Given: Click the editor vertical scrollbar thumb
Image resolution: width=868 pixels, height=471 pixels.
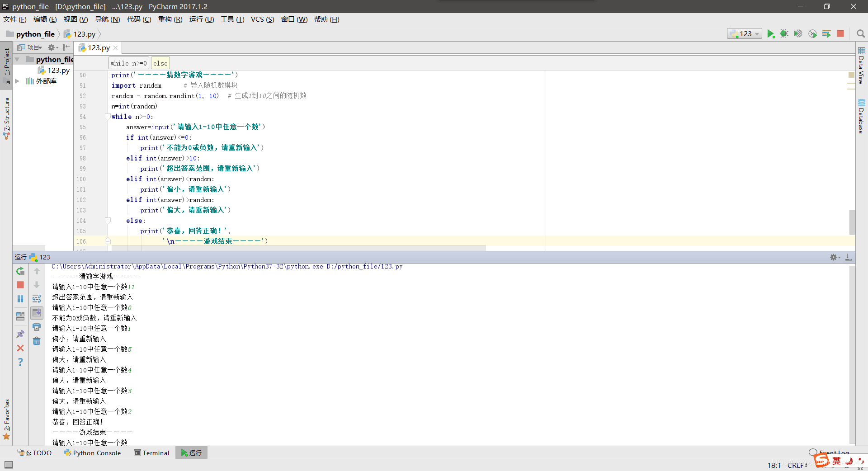Looking at the screenshot, I should pyautogui.click(x=852, y=222).
